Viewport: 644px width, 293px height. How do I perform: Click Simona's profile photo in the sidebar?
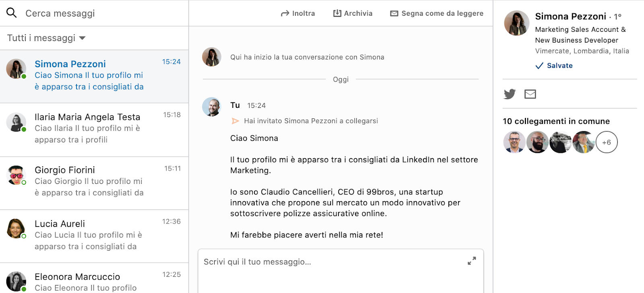click(x=516, y=23)
